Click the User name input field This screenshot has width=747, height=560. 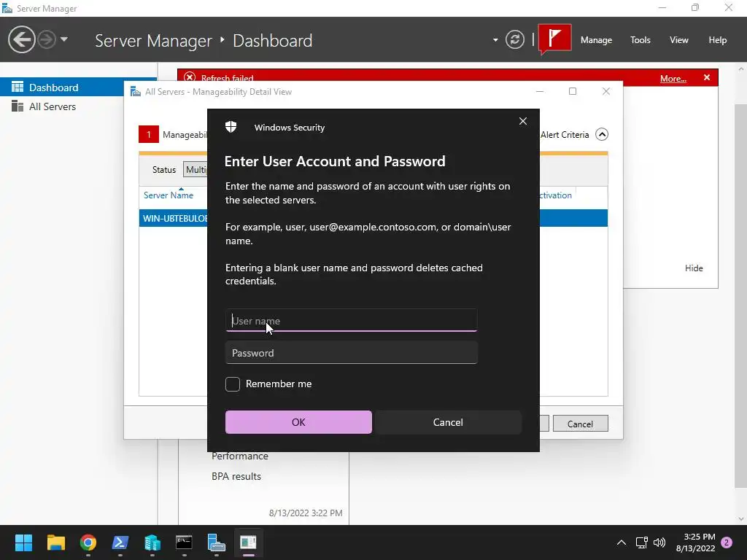(351, 320)
